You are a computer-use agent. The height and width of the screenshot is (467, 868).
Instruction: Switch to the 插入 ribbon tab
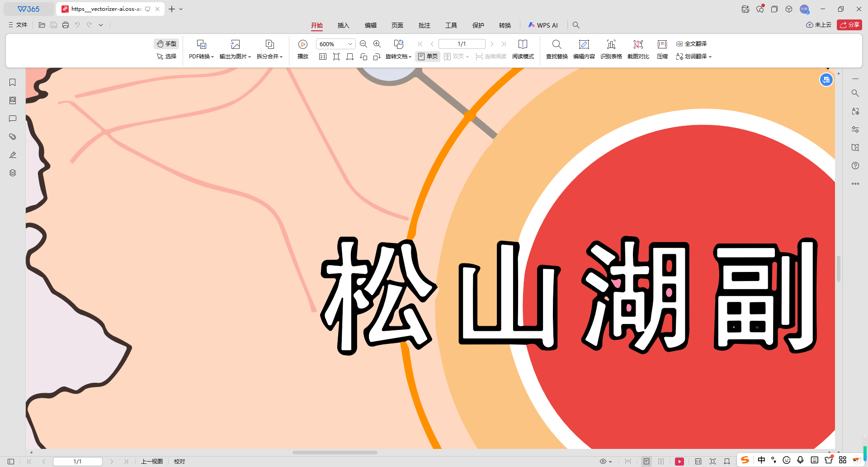[x=344, y=25]
